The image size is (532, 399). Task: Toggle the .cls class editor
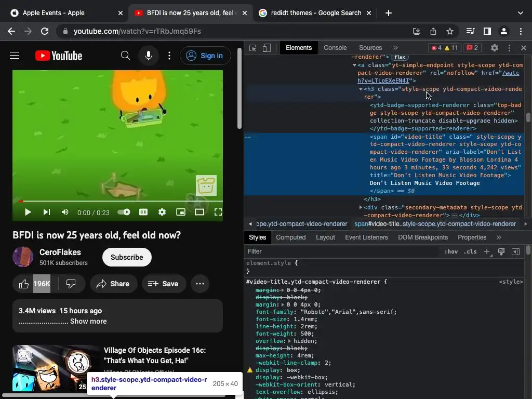coord(470,251)
